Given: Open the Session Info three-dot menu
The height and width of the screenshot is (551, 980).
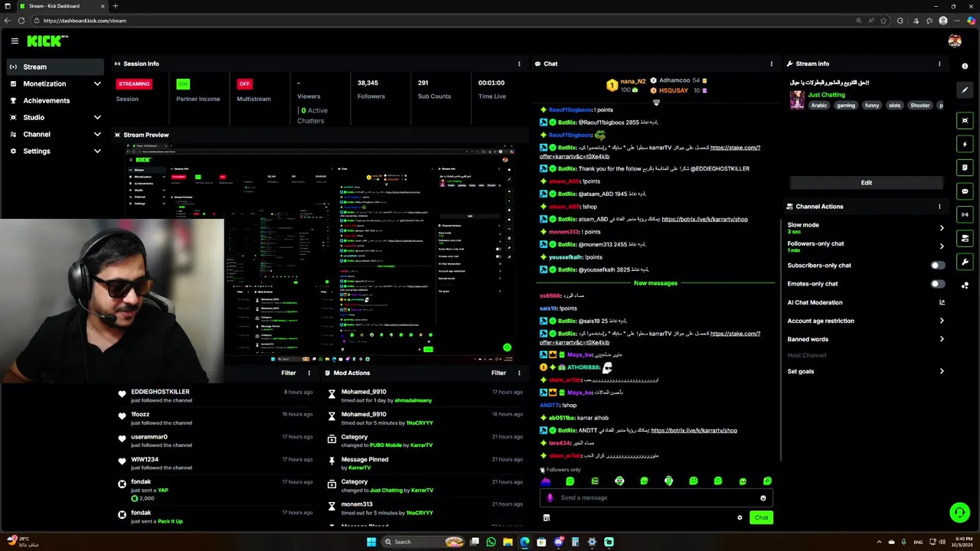Looking at the screenshot, I should point(519,64).
